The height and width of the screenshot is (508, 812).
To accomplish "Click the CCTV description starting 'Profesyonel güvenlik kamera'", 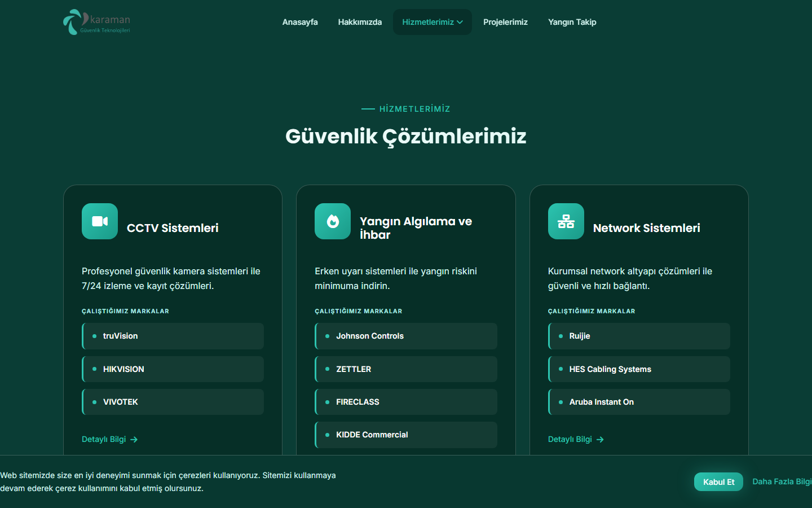I will tap(171, 278).
